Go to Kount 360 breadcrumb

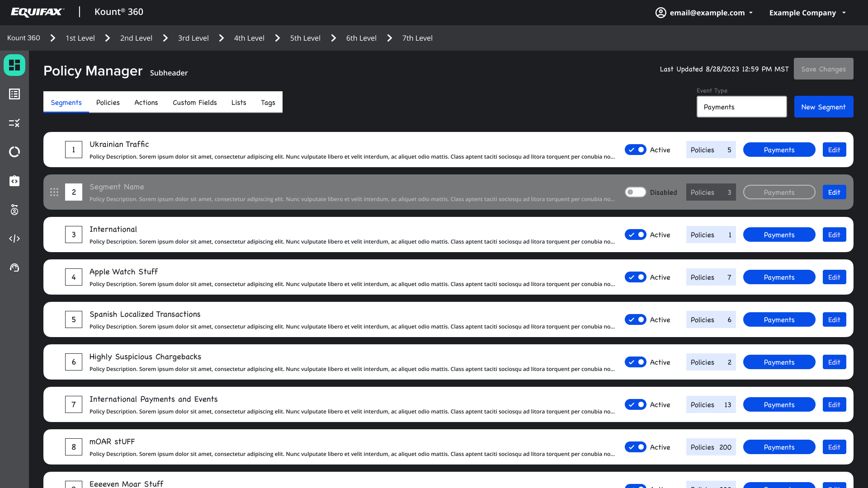coord(24,38)
